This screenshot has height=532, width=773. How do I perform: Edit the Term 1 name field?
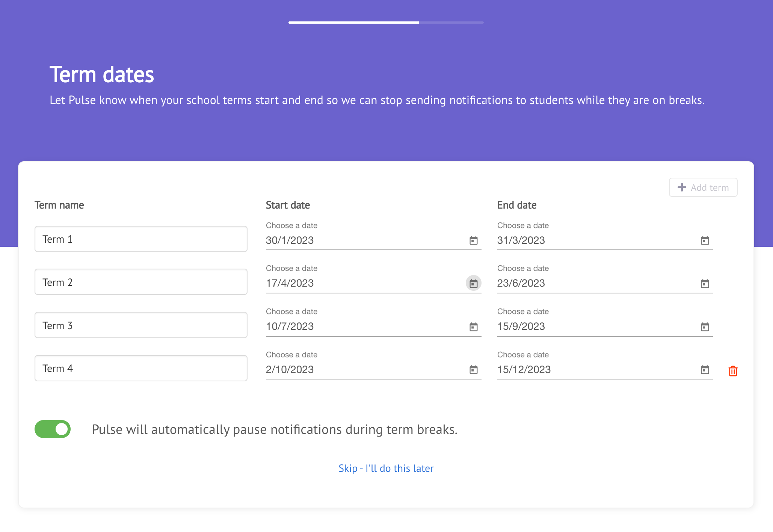coord(141,239)
